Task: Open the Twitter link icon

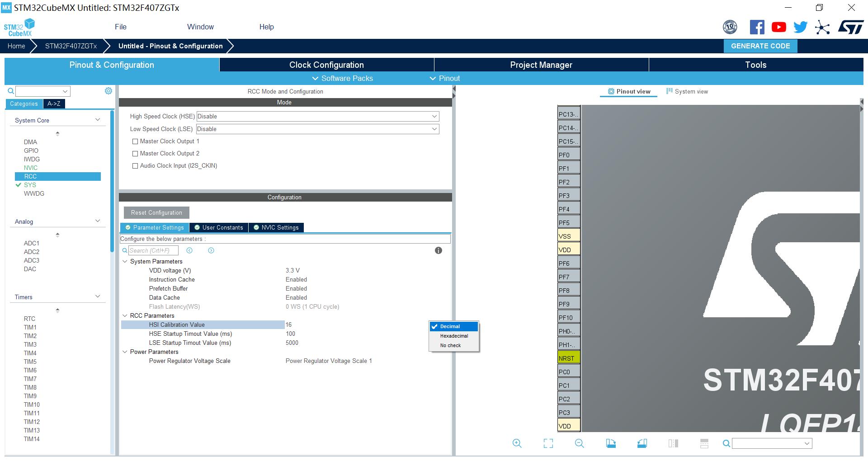Action: [800, 27]
